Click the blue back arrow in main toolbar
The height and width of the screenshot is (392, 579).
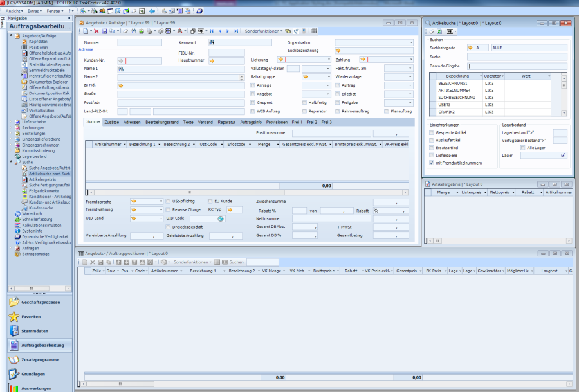pos(152,11)
